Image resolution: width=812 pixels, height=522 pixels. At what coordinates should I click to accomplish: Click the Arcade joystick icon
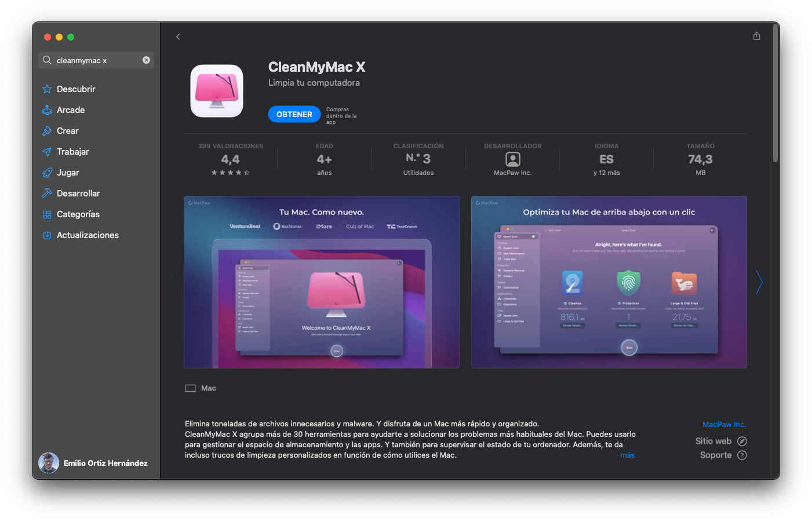pyautogui.click(x=47, y=110)
